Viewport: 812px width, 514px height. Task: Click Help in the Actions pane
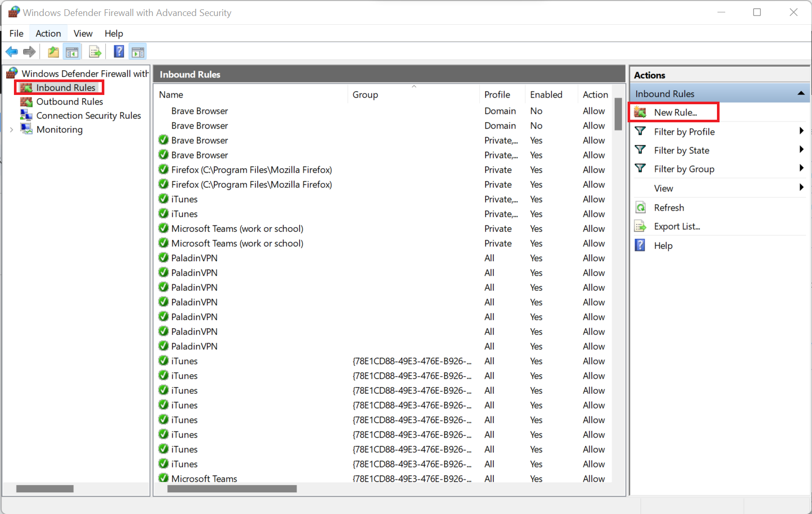pos(663,246)
